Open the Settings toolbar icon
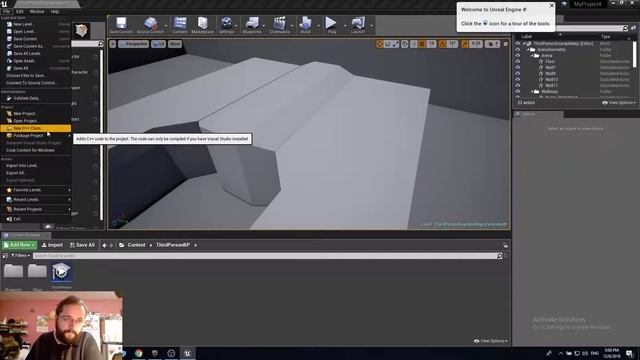 pos(226,25)
